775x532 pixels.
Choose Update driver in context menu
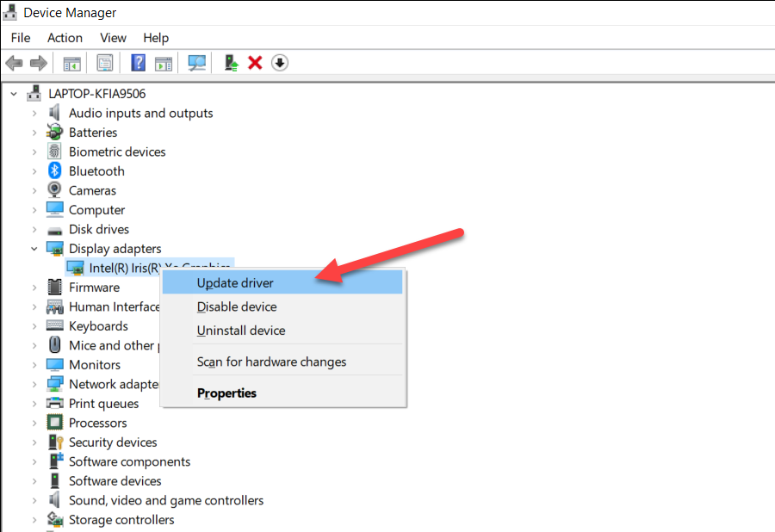[x=282, y=282]
